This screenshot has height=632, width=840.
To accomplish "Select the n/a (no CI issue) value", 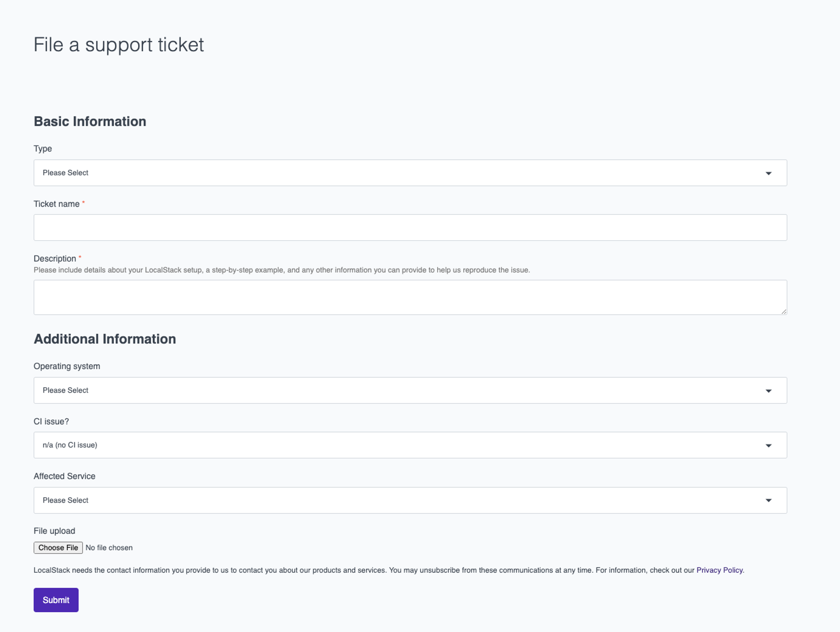I will pyautogui.click(x=70, y=445).
